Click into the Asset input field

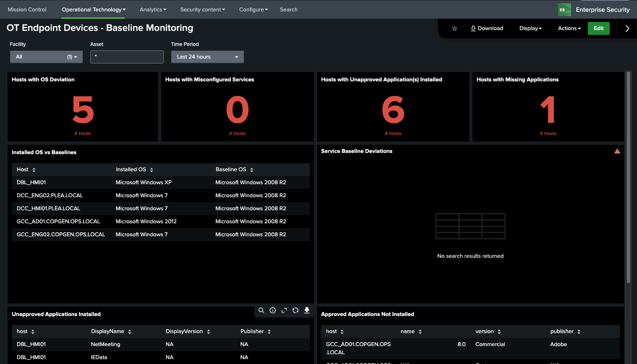pos(127,57)
